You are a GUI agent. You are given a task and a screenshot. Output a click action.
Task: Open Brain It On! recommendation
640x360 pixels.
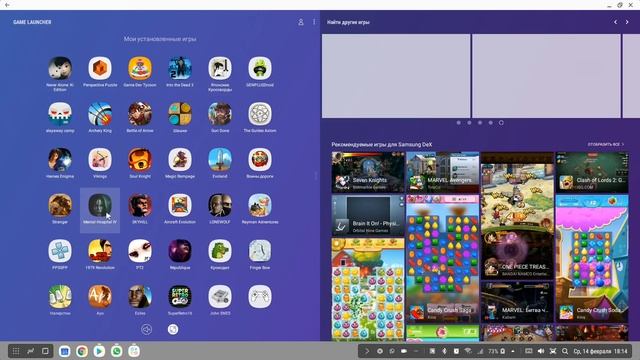pyautogui.click(x=368, y=215)
